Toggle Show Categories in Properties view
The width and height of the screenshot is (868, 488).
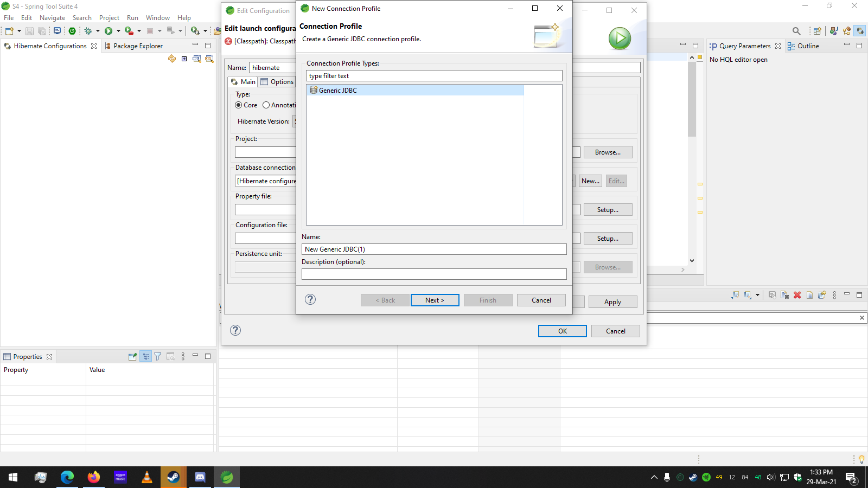[x=146, y=356]
